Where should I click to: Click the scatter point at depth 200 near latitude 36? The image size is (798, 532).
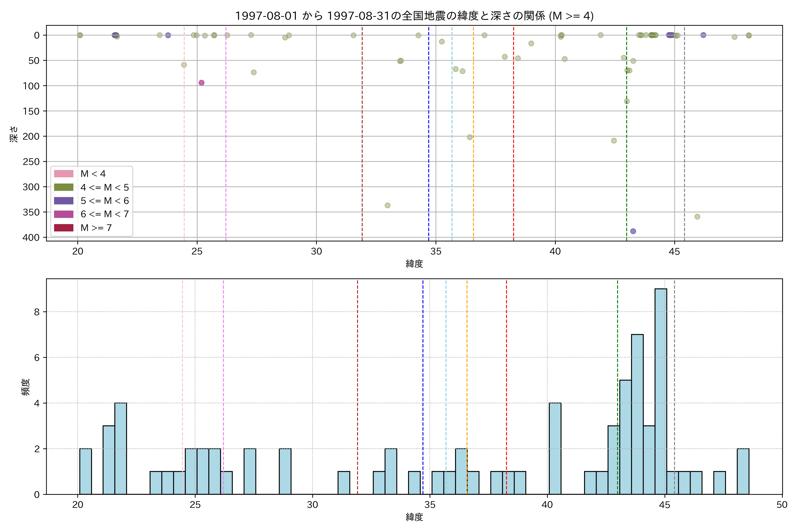[470, 137]
